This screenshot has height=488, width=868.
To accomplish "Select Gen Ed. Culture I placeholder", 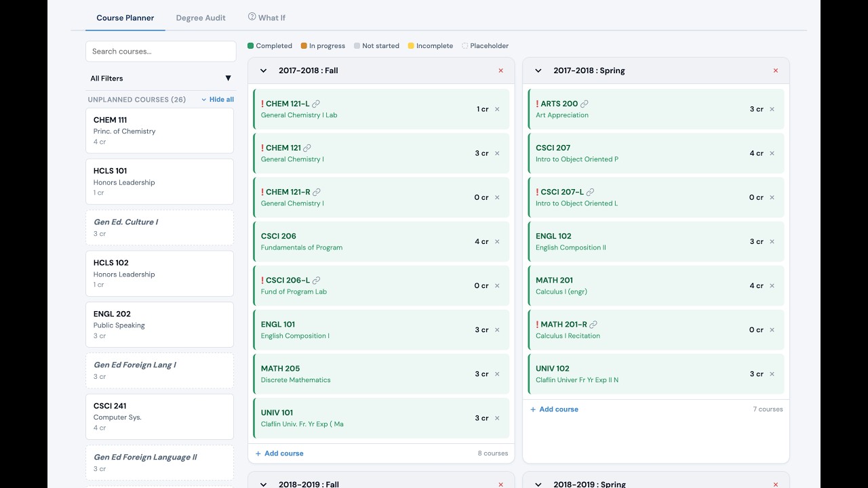I will click(159, 228).
